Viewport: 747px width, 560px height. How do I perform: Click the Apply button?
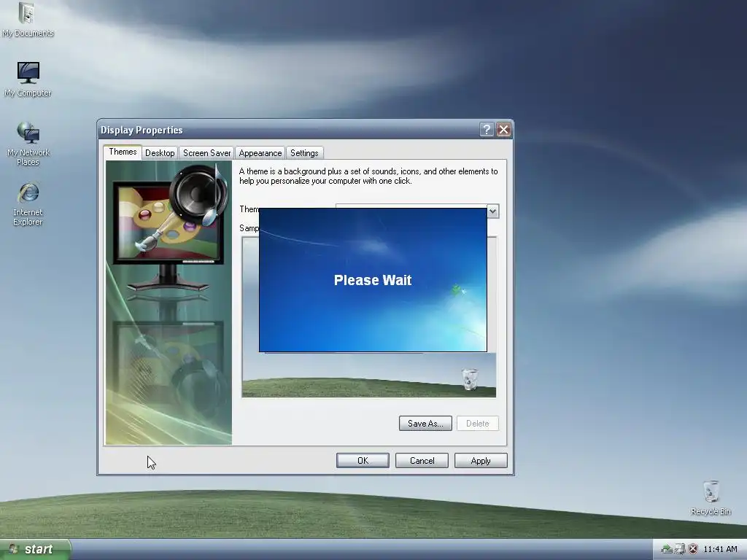point(481,461)
